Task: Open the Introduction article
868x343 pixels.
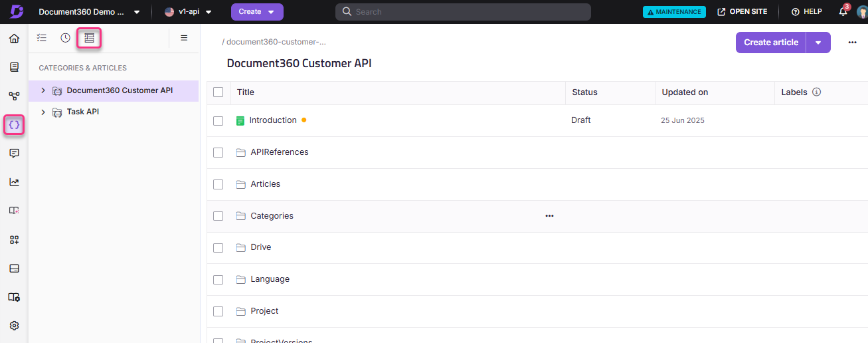Action: pos(273,120)
